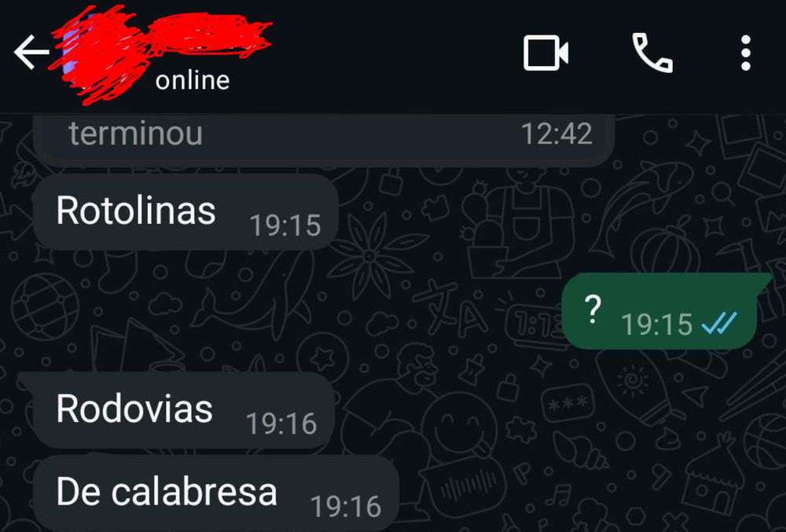This screenshot has height=532, width=786.
Task: Tap the back arrow to leave chat
Action: [31, 52]
